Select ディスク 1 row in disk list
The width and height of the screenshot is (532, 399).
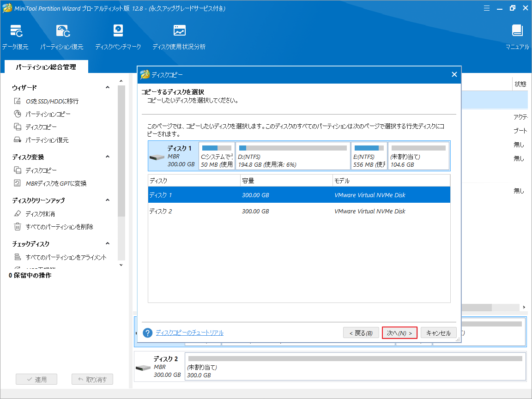click(299, 195)
